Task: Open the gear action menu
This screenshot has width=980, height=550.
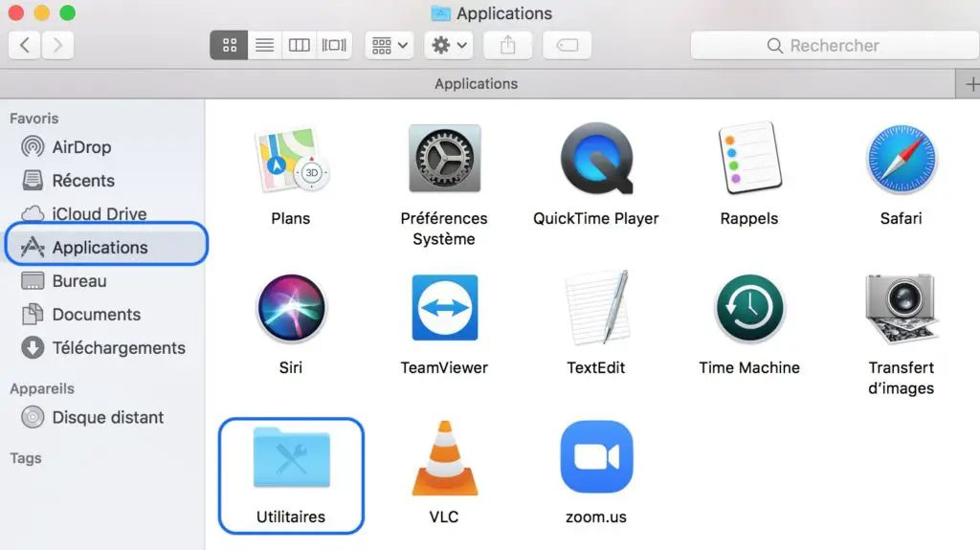Action: 448,45
